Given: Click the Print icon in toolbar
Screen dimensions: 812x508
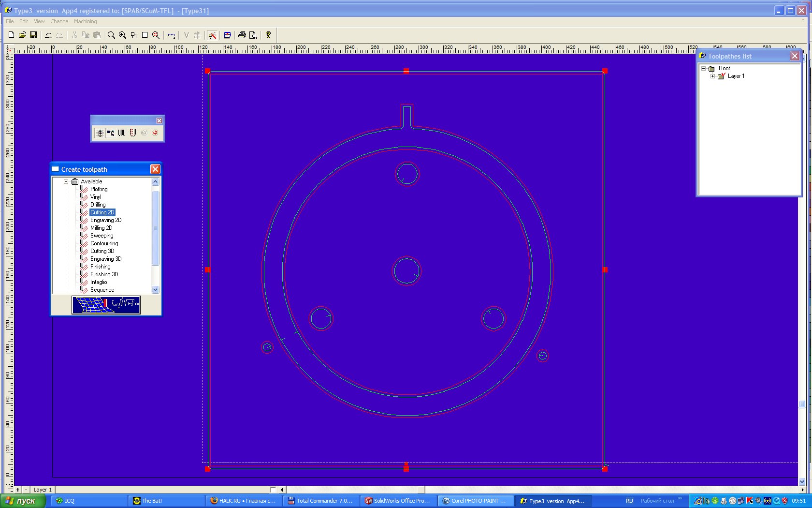Looking at the screenshot, I should [x=242, y=35].
